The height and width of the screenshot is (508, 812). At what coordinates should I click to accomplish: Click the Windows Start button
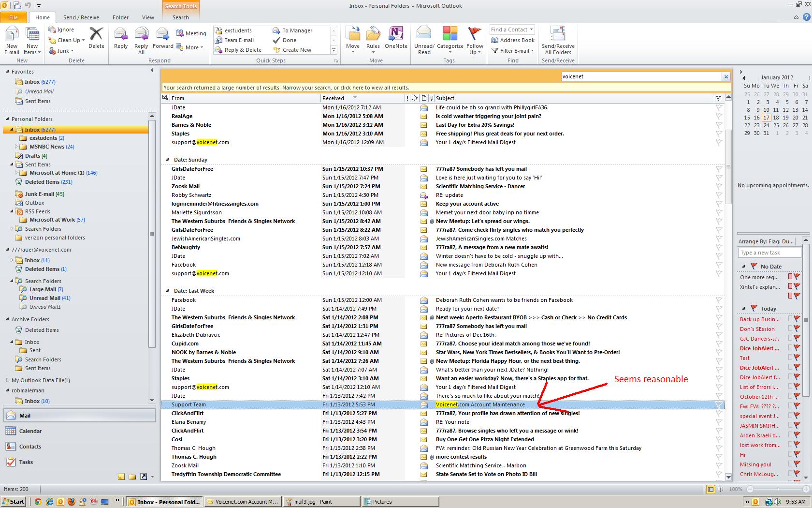tap(14, 502)
